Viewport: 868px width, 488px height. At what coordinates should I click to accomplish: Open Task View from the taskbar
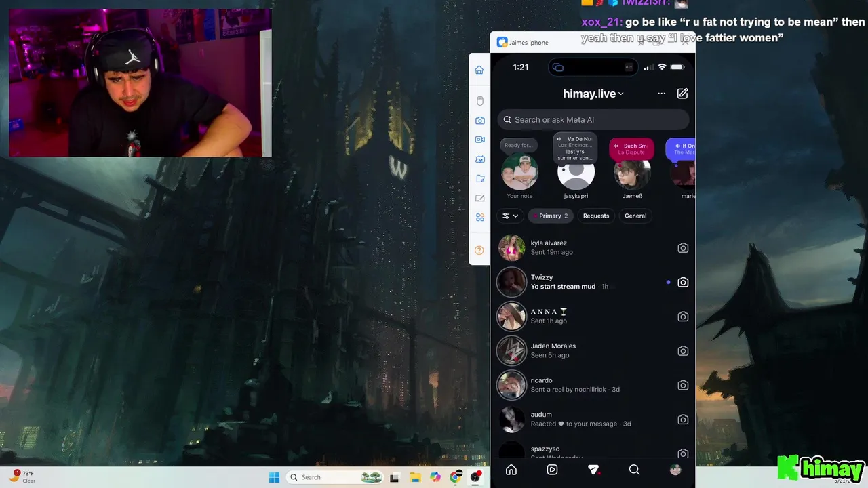point(395,477)
